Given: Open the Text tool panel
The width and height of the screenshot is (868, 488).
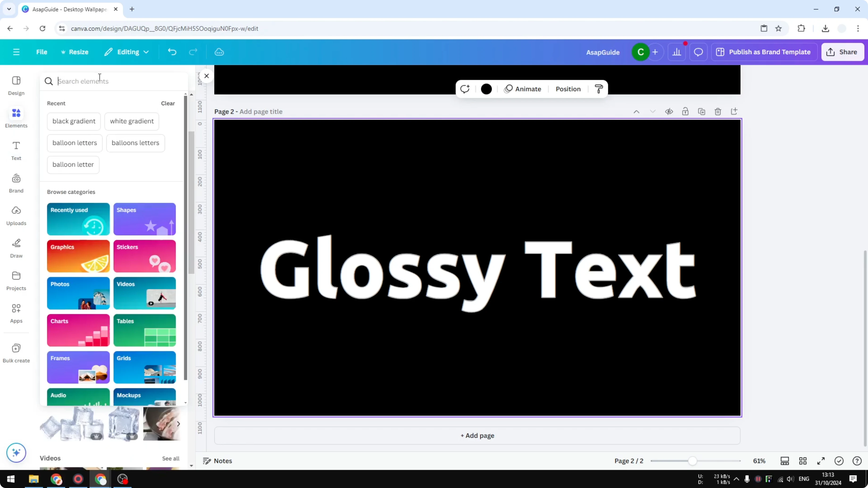Looking at the screenshot, I should coord(16,151).
